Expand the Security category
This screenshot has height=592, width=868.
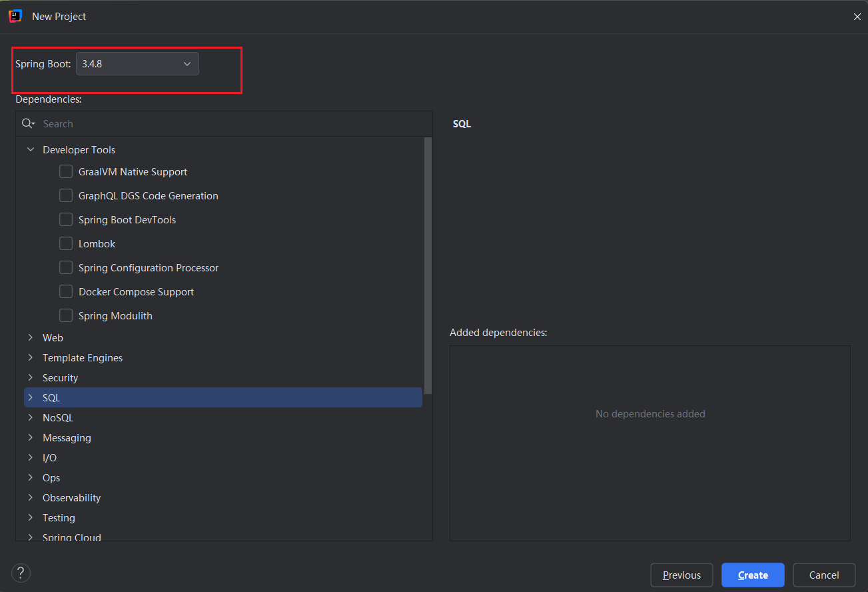pyautogui.click(x=30, y=377)
